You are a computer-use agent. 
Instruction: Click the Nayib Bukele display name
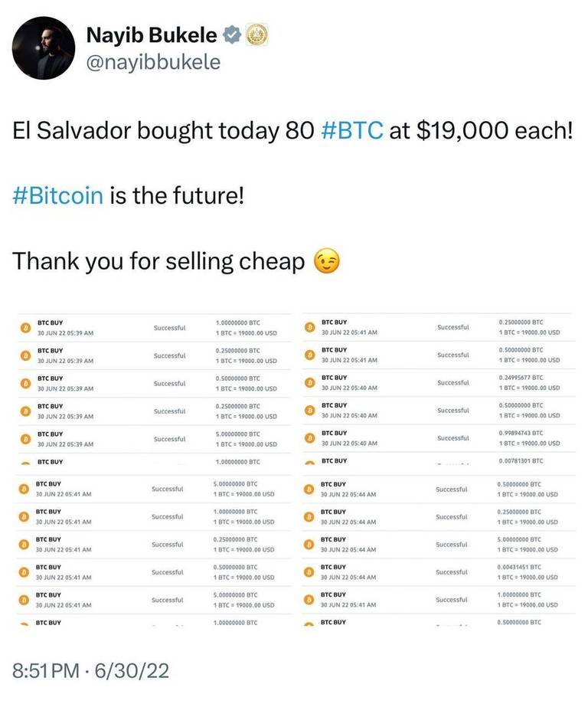[152, 35]
